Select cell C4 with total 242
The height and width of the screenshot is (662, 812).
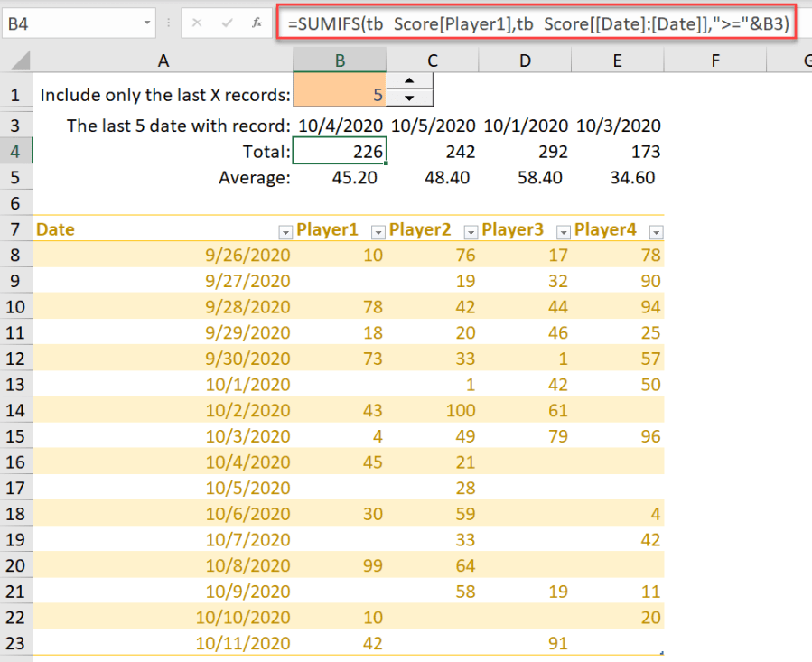[x=433, y=152]
